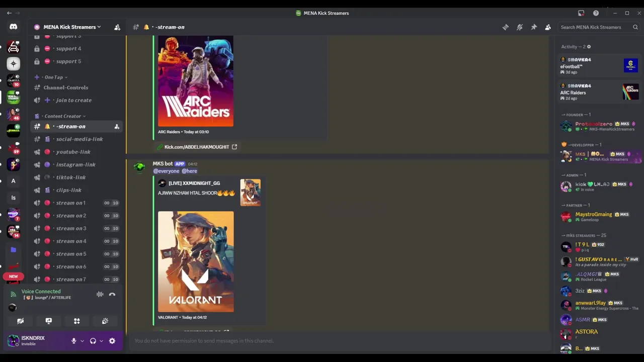Join the stream on 3 voice channel
Image resolution: width=644 pixels, height=362 pixels.
(76, 228)
